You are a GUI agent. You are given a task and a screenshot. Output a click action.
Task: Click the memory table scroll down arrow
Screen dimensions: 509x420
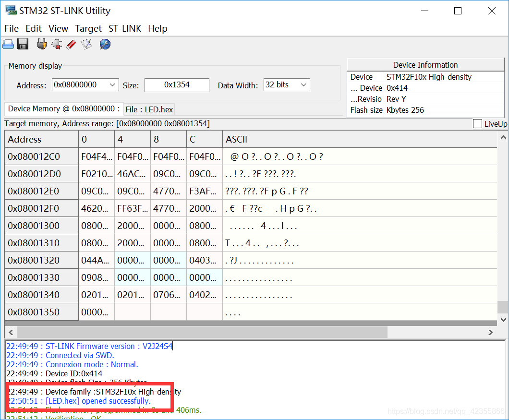(x=503, y=319)
